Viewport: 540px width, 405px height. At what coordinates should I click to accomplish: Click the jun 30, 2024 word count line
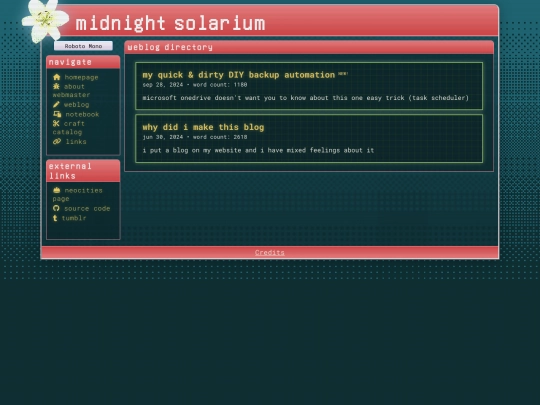(195, 137)
